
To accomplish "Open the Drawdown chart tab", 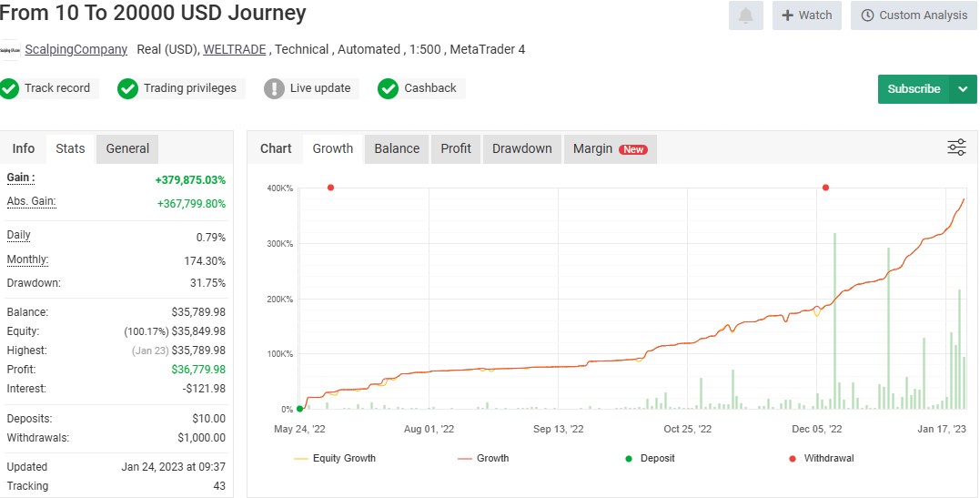I will coord(521,148).
